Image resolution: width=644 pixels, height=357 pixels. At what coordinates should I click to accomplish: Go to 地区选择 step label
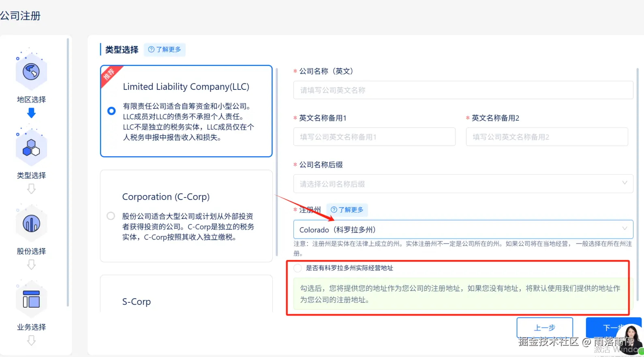[x=31, y=100]
